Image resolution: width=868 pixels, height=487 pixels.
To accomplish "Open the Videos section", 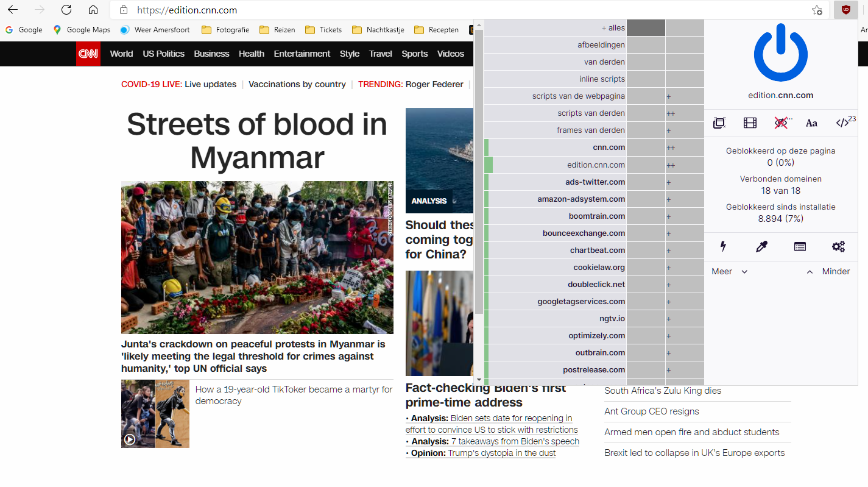I will point(451,54).
